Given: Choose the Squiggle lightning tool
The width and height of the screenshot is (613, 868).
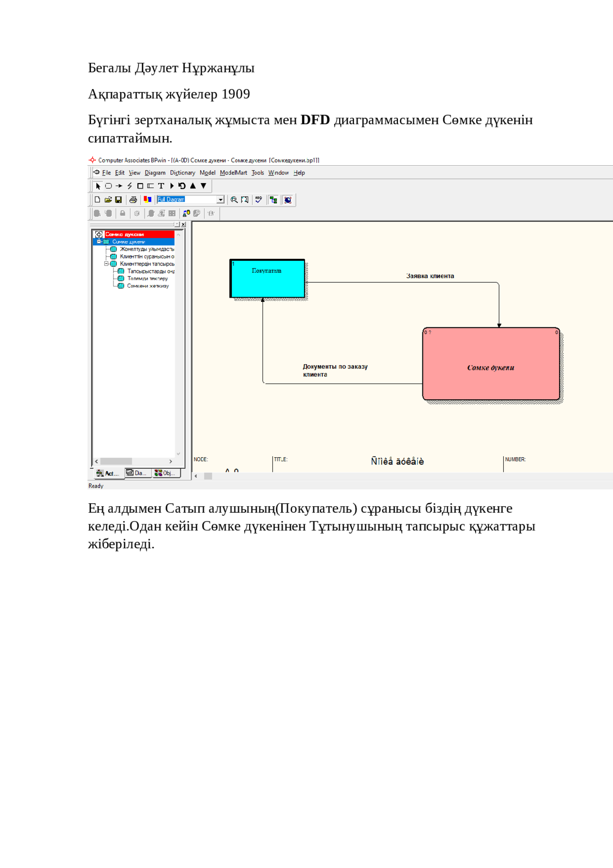Looking at the screenshot, I should (x=129, y=186).
